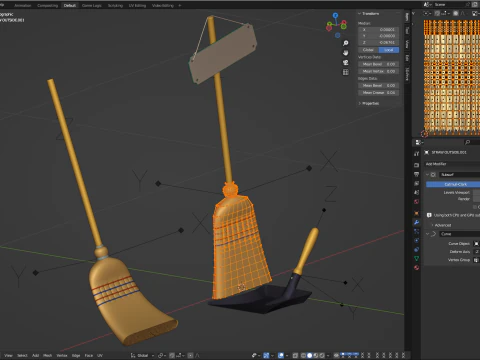Open the Output properties tab icon
The image size is (480, 360).
416,174
